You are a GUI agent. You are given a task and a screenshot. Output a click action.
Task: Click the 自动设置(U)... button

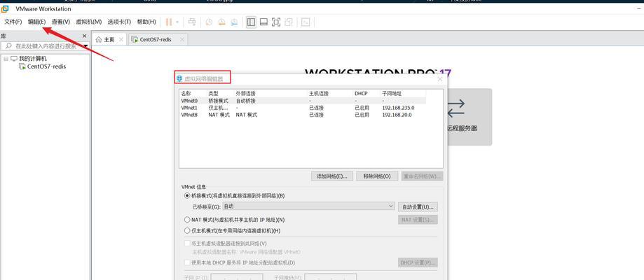418,206
